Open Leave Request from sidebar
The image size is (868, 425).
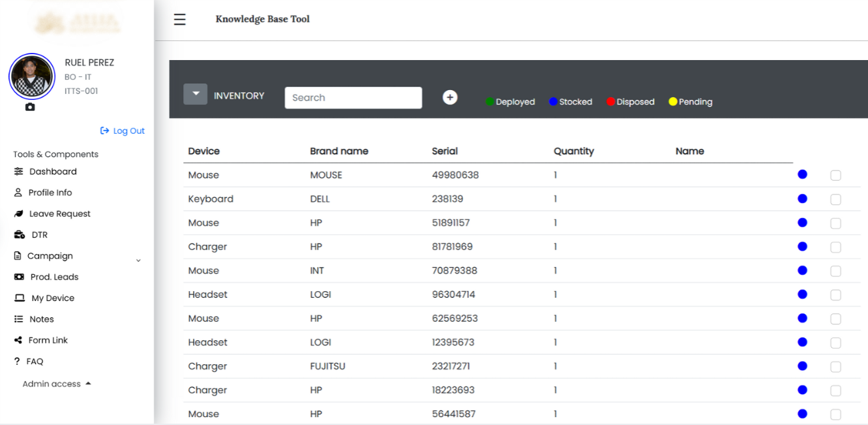pos(59,214)
